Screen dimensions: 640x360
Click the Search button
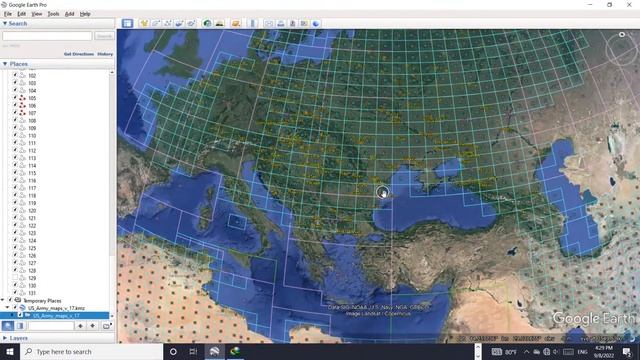click(104, 36)
